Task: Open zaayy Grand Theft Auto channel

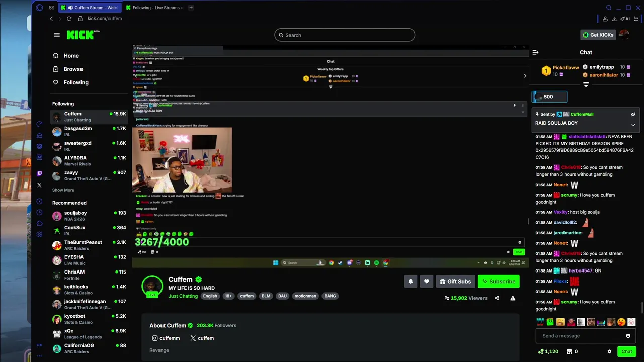Action: coord(89,175)
